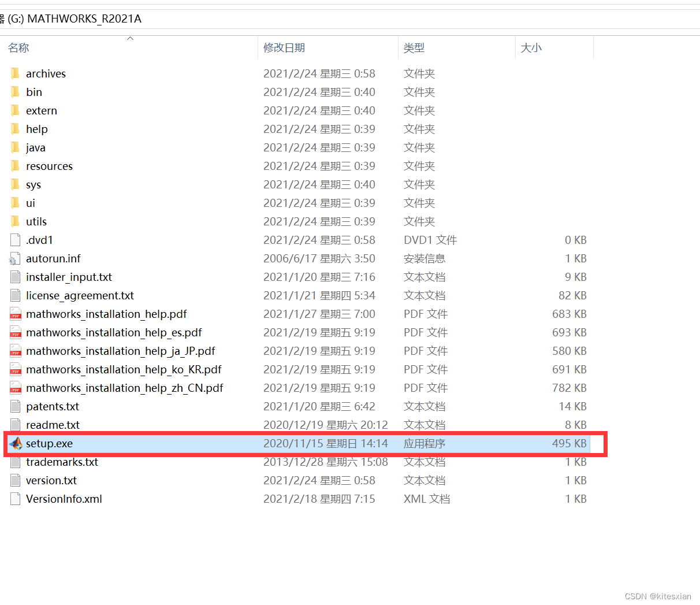Select the java folder name
Screen dimensions: 700x605
click(36, 147)
